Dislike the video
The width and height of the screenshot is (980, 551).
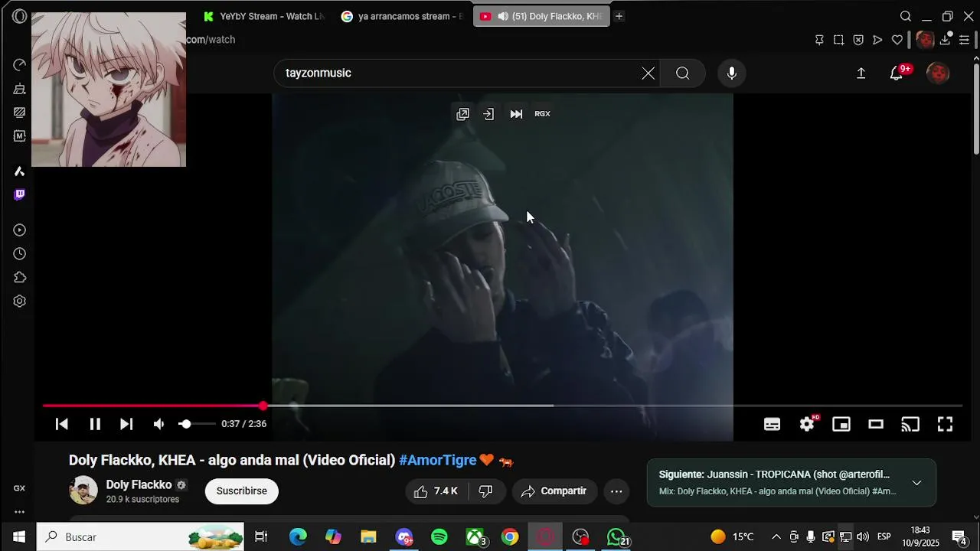[485, 491]
